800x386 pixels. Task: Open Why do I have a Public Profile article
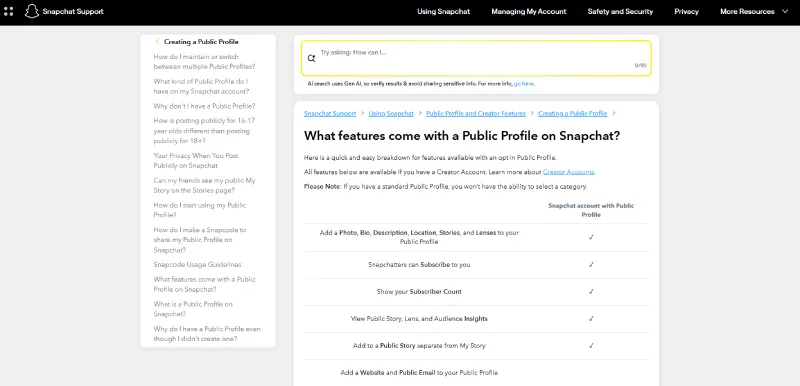(207, 333)
